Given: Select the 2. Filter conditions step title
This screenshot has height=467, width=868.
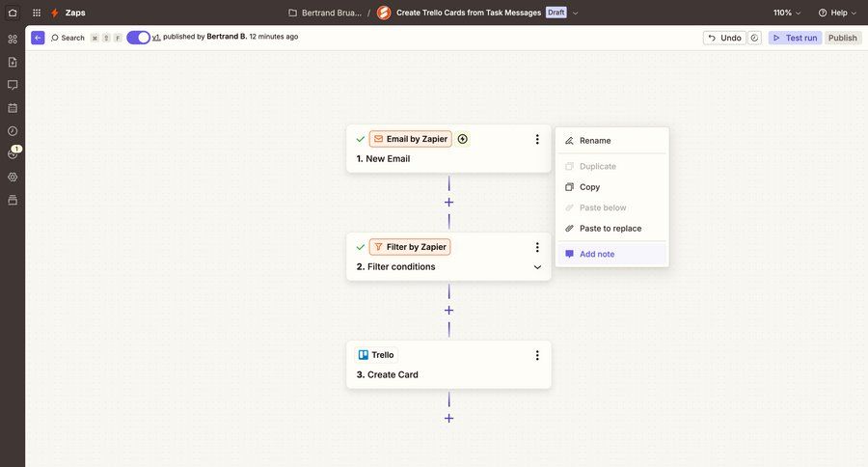Looking at the screenshot, I should tap(395, 267).
